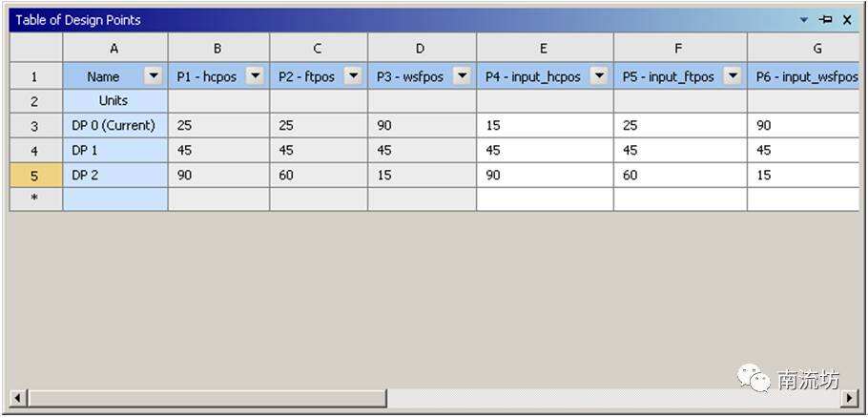Select the new row asterisk header
Viewport: 868px width, 418px height.
pyautogui.click(x=36, y=199)
